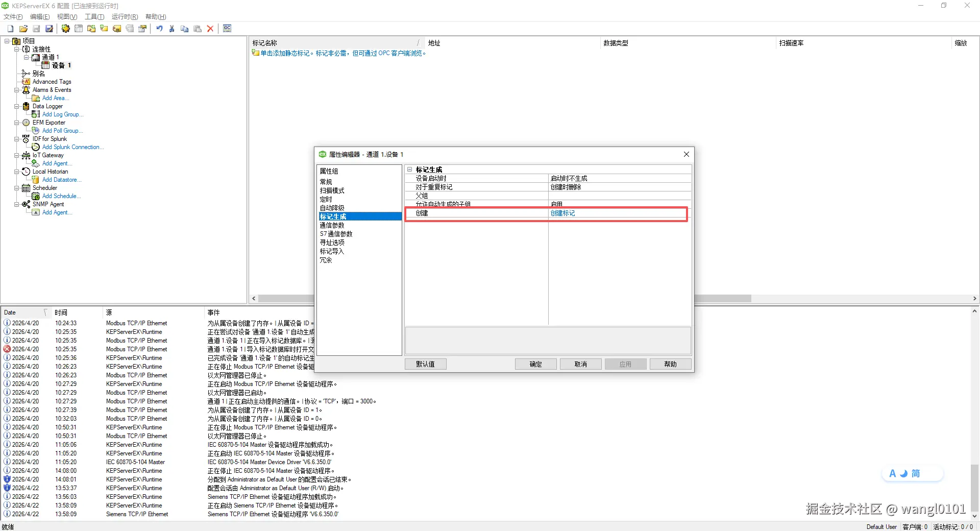The width and height of the screenshot is (980, 531).
Task: Click the New Tag Group toolbar icon
Action: [x=91, y=29]
